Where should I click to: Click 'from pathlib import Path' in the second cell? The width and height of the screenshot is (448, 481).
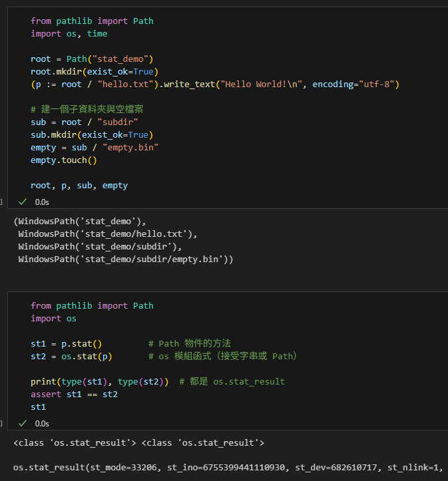(x=92, y=306)
